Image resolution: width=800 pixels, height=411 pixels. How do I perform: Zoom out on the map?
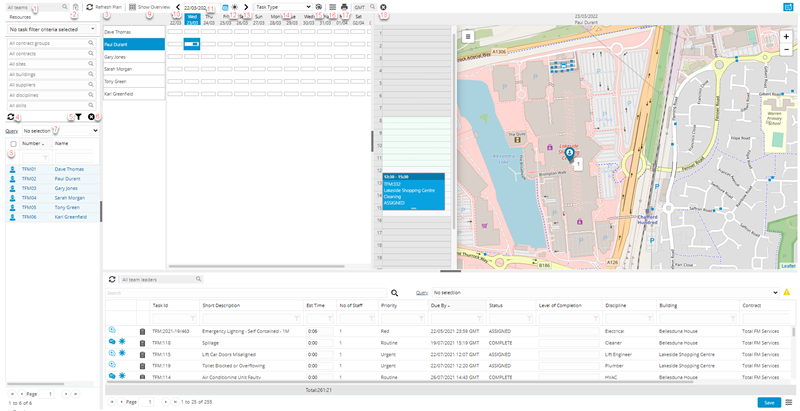click(787, 49)
